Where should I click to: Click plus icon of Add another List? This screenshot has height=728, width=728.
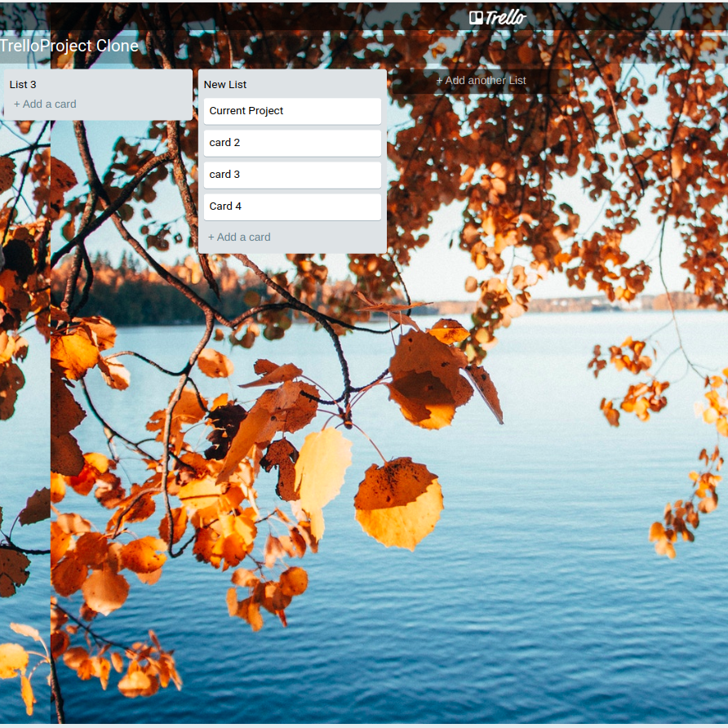[x=439, y=80]
